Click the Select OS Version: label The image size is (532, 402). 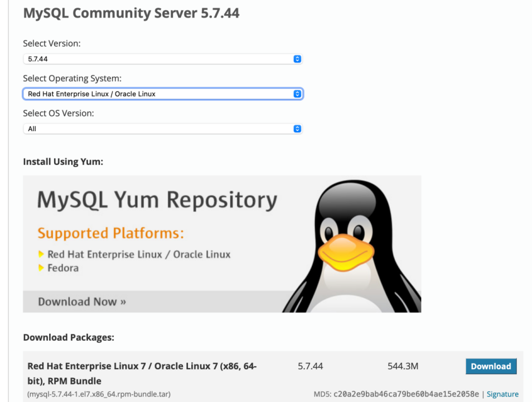[59, 113]
